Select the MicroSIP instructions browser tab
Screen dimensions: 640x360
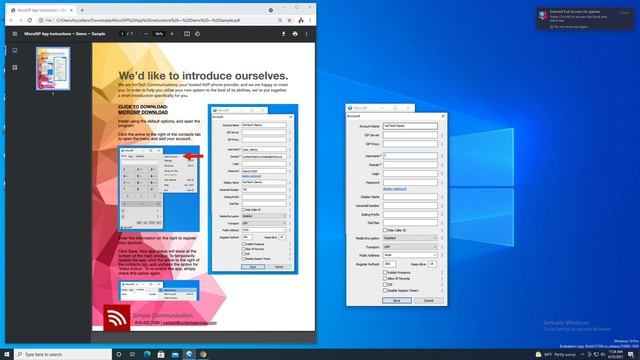41,10
